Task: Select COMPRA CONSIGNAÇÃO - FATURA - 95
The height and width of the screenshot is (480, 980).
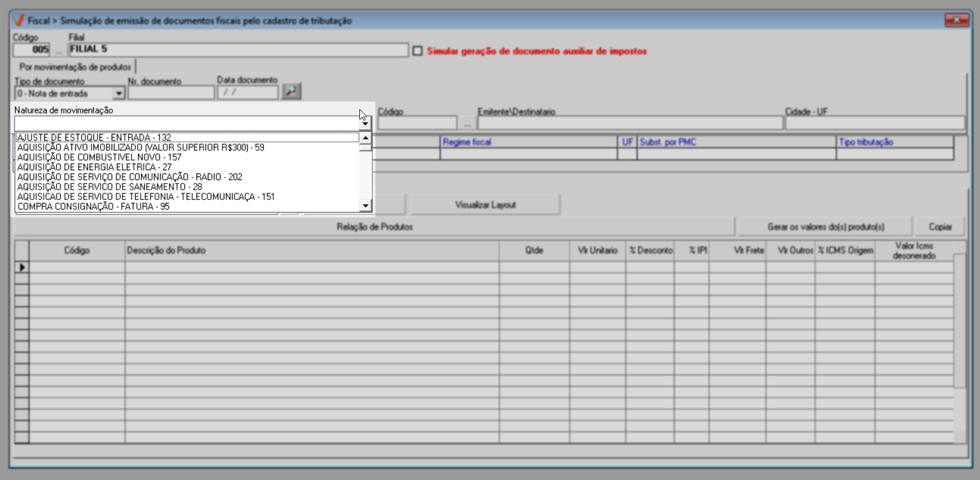Action: (x=187, y=206)
